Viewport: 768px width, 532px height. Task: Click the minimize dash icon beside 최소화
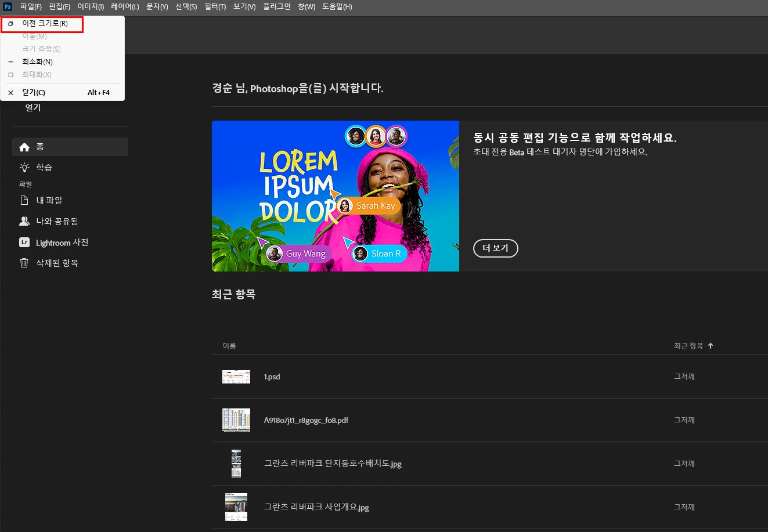pyautogui.click(x=10, y=61)
